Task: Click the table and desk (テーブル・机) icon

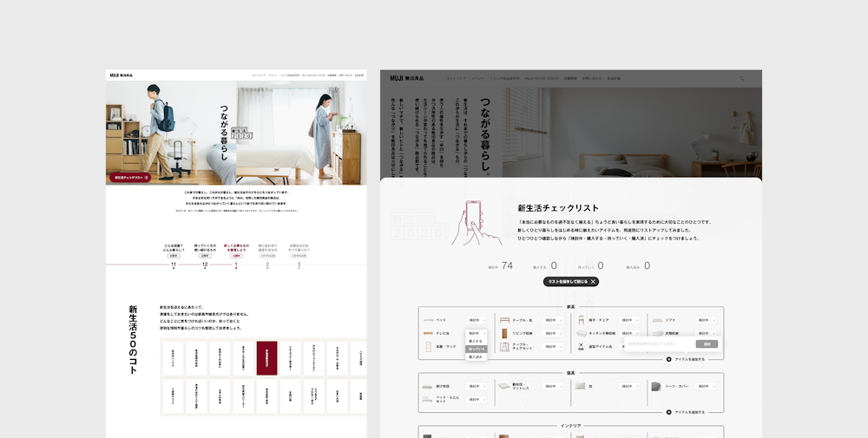Action: (504, 320)
